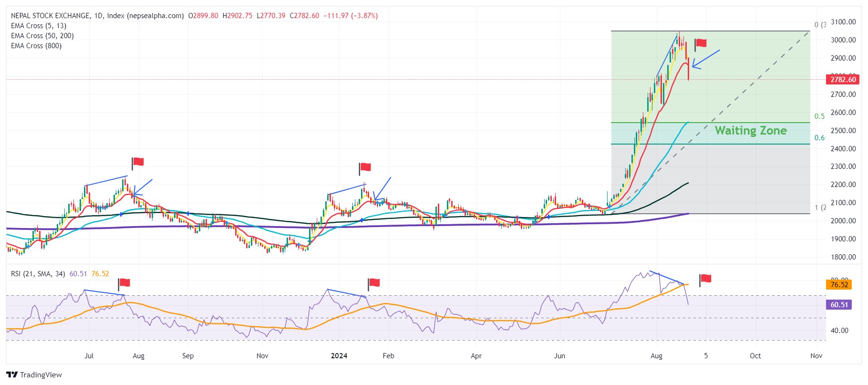The width and height of the screenshot is (868, 385).
Task: Click the Oct date axis label
Action: coord(755,356)
